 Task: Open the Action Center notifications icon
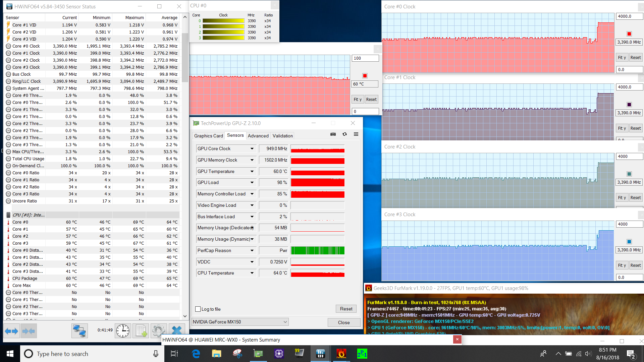pyautogui.click(x=631, y=354)
